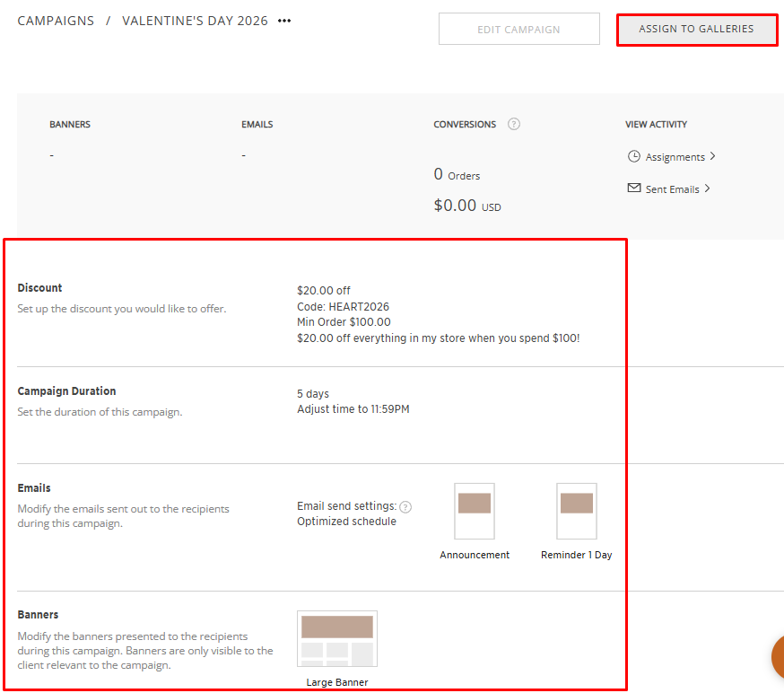Click the envelope icon beside Sent Emails
This screenshot has height=693, width=784.
click(x=634, y=189)
